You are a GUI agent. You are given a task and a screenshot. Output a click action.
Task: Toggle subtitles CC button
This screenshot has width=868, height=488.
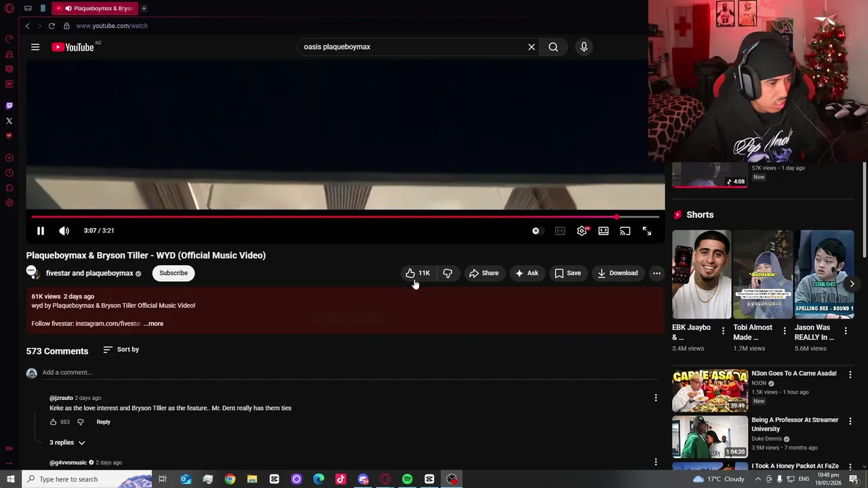(560, 231)
